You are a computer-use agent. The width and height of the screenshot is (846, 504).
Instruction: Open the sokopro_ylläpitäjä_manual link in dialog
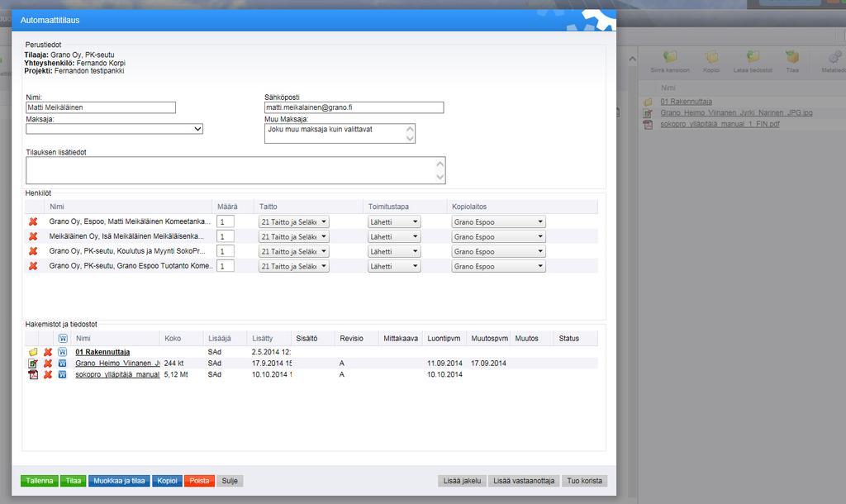pos(117,374)
